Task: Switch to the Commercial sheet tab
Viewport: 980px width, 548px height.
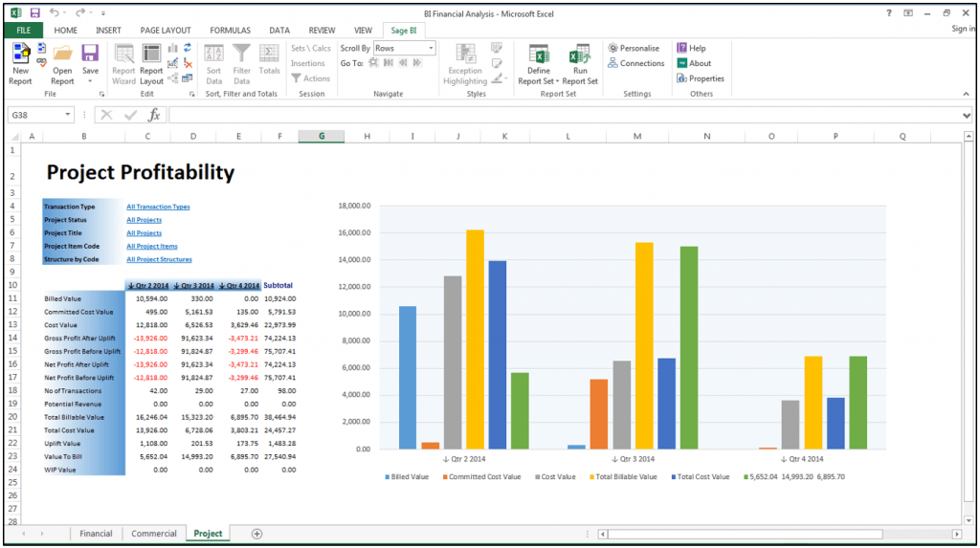Action: click(154, 534)
